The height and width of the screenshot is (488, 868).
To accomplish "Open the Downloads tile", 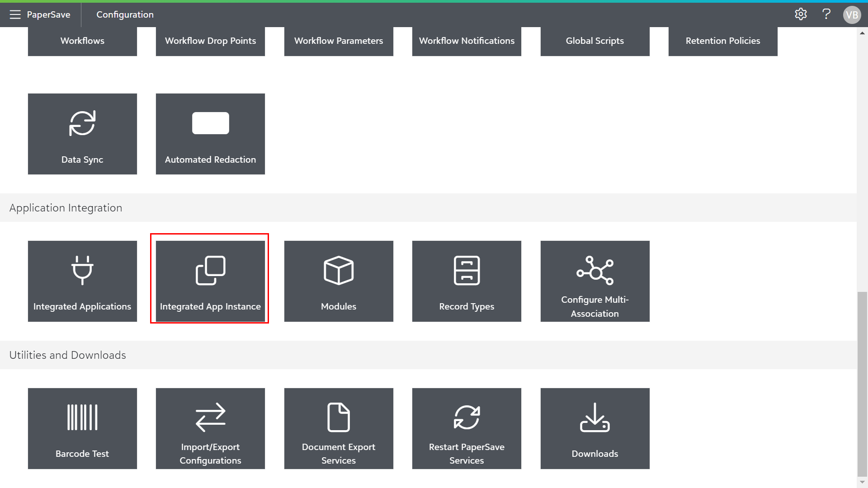I will click(x=595, y=428).
